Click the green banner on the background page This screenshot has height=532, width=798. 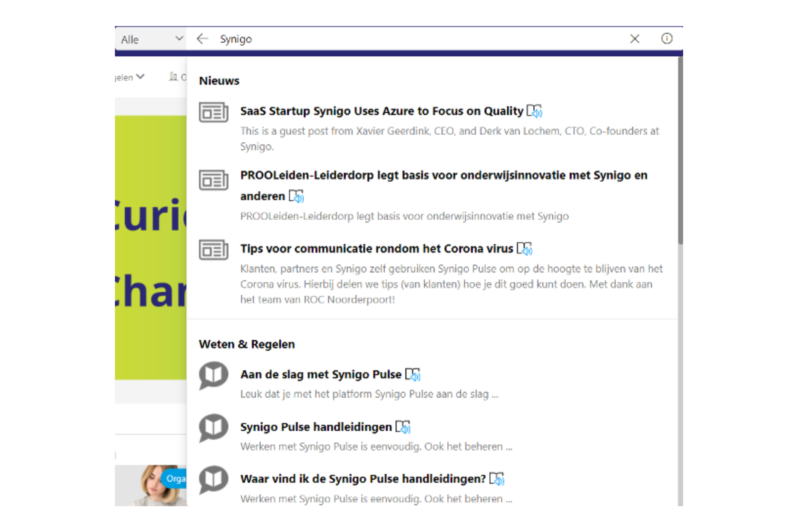151,248
